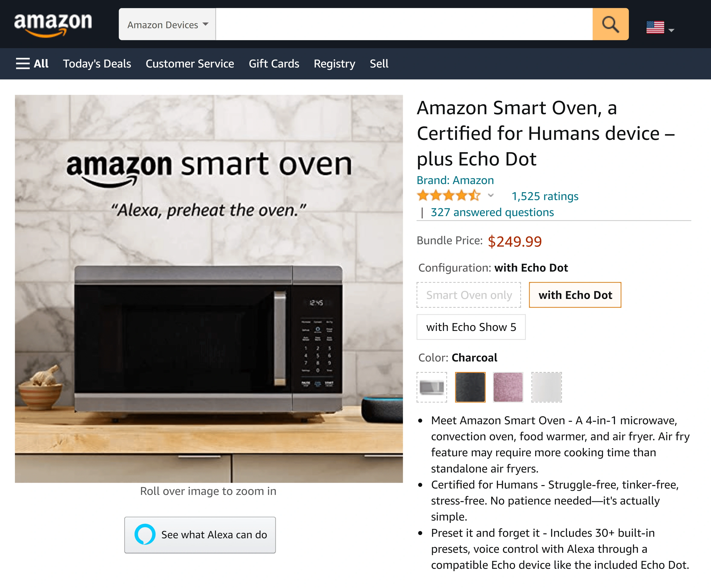
Task: Click the Amazon logo
Action: [x=53, y=24]
